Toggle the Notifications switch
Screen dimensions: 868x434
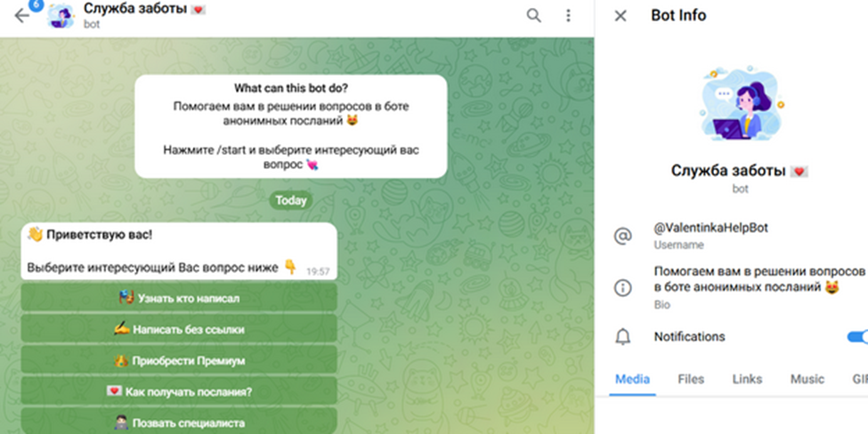857,337
